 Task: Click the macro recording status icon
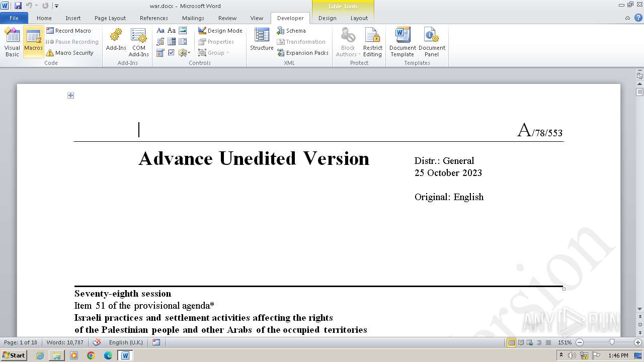[x=156, y=342]
